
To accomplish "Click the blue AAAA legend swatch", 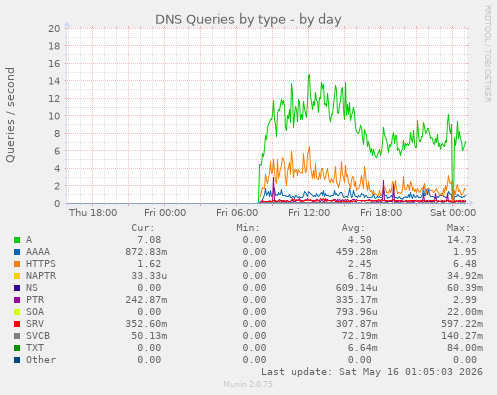I will 17,252.
